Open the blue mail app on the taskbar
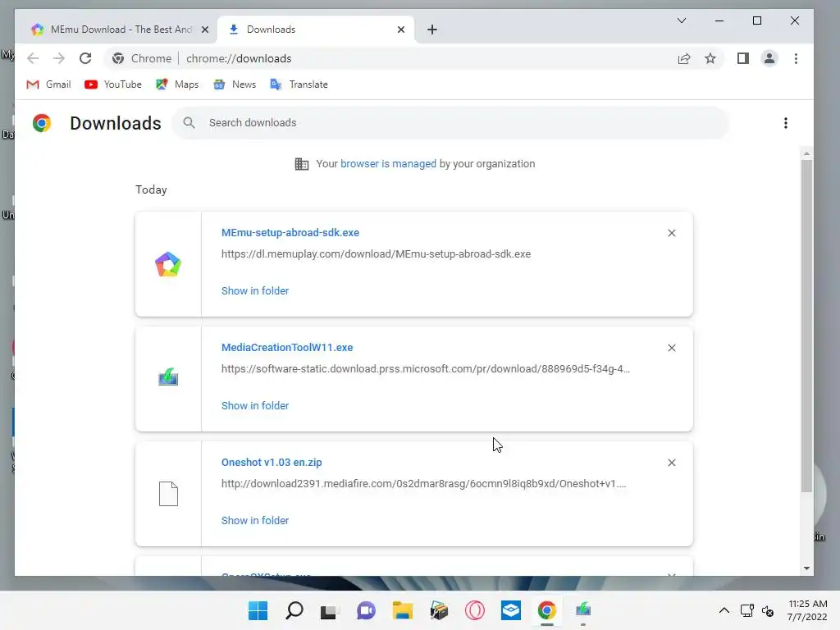 [x=511, y=610]
